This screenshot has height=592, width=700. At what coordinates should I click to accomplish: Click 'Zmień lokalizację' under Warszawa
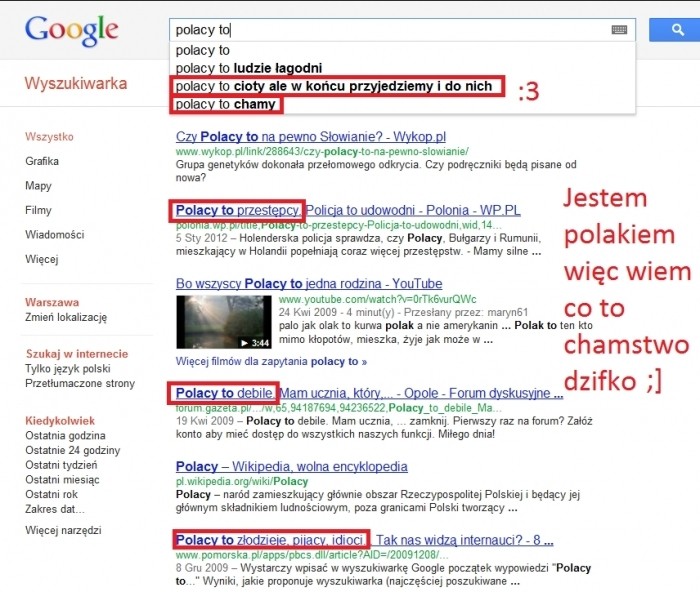[66, 317]
